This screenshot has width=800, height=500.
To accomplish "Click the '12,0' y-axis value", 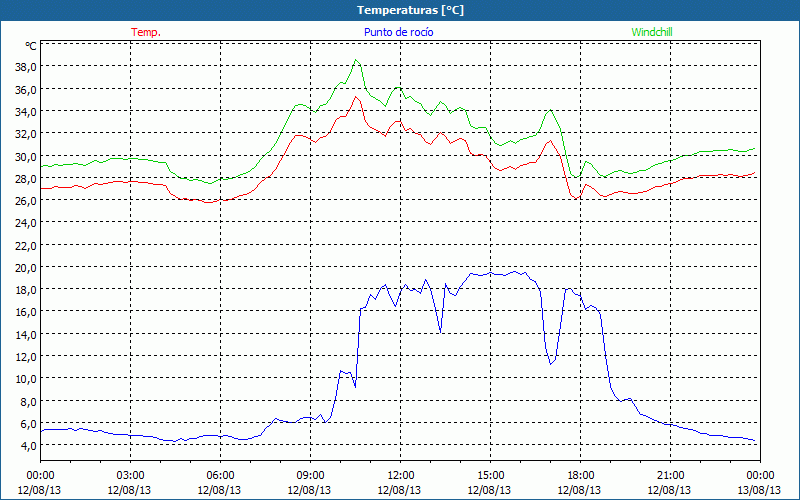I will point(26,356).
